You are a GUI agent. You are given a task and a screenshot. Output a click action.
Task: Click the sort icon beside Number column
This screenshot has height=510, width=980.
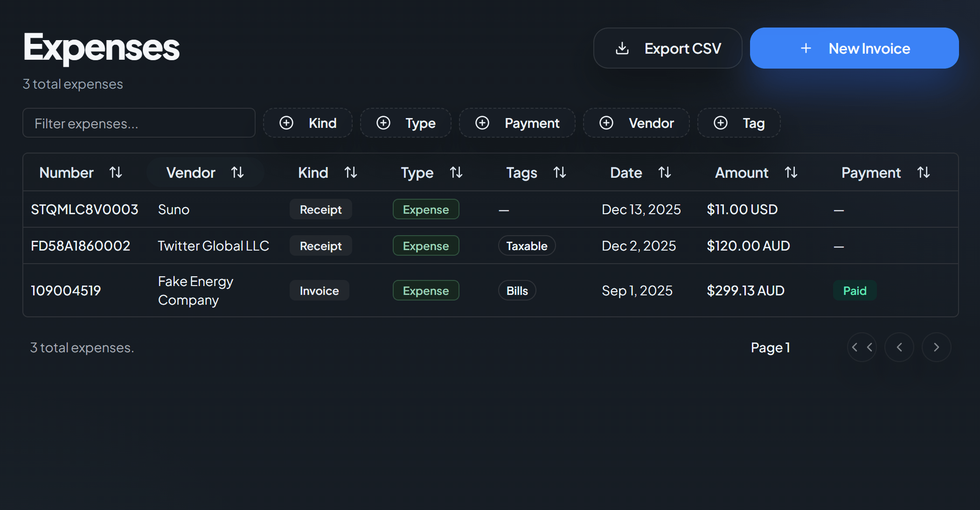click(x=116, y=172)
